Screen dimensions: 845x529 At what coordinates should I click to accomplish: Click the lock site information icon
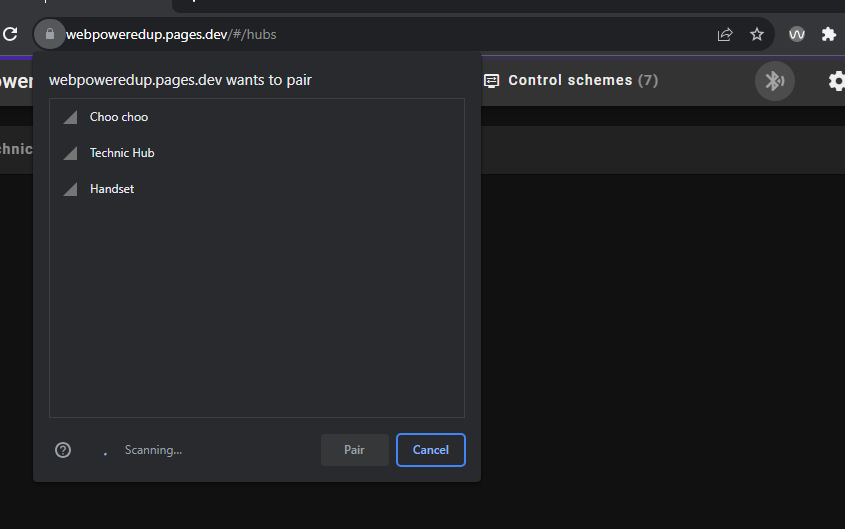pyautogui.click(x=49, y=34)
